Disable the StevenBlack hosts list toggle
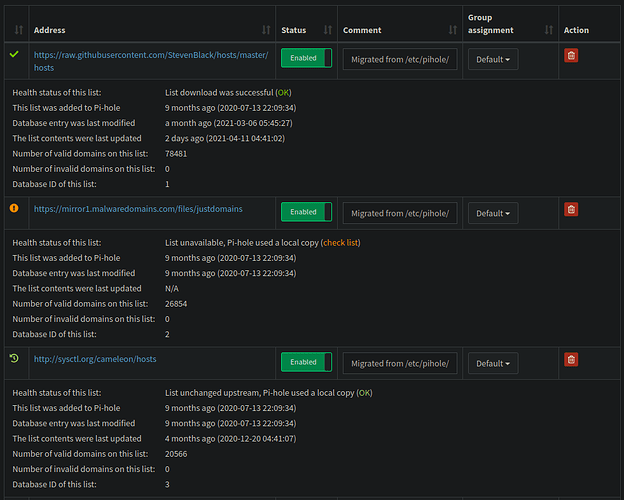The height and width of the screenshot is (500, 624). pyautogui.click(x=305, y=59)
